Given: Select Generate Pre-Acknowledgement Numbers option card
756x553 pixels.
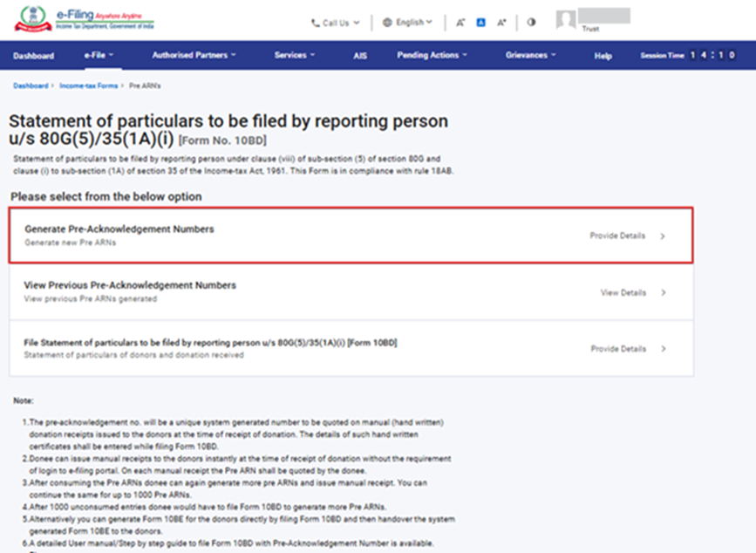Looking at the screenshot, I should [x=262, y=235].
